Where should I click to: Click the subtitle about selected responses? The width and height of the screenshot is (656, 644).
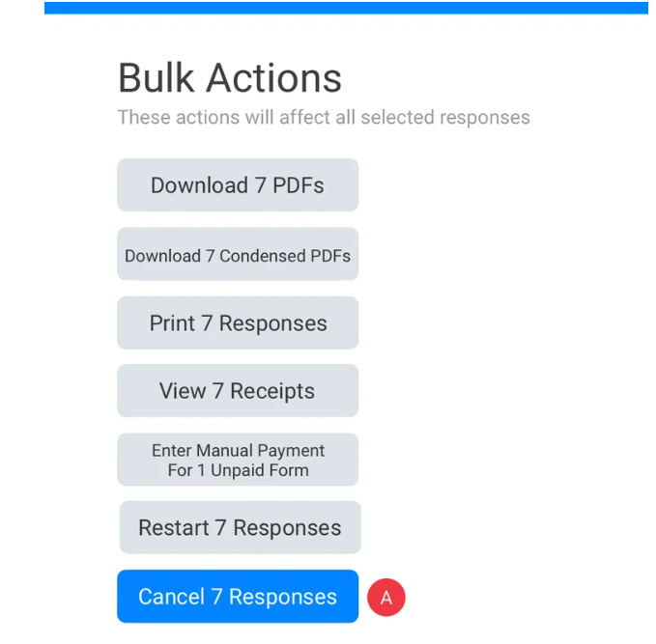click(x=324, y=118)
